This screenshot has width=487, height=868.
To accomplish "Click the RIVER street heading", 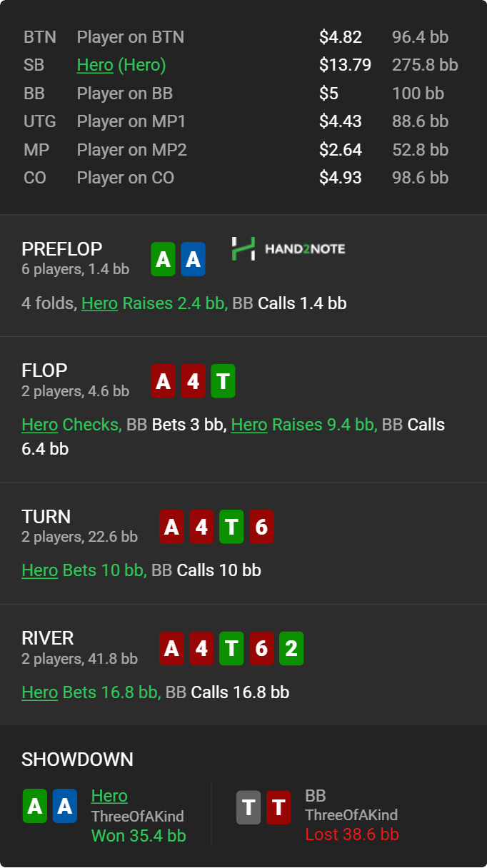I will click(48, 638).
